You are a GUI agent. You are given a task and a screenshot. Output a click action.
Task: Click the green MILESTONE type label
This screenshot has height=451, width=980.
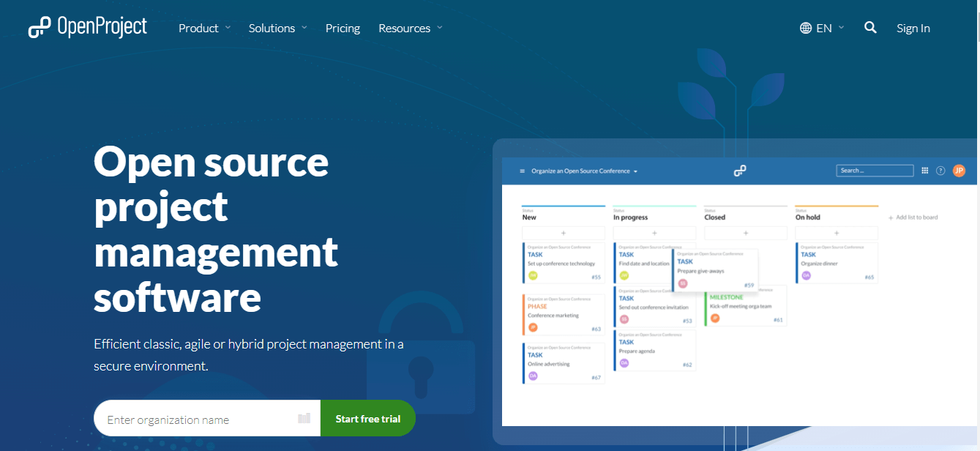(x=726, y=297)
